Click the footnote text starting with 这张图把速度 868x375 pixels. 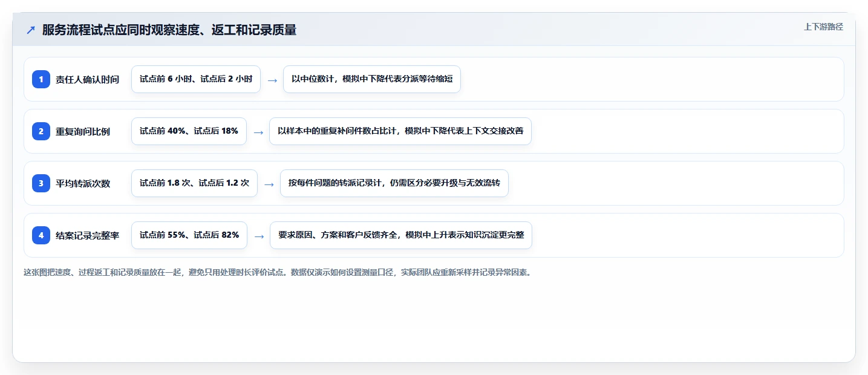coord(277,272)
